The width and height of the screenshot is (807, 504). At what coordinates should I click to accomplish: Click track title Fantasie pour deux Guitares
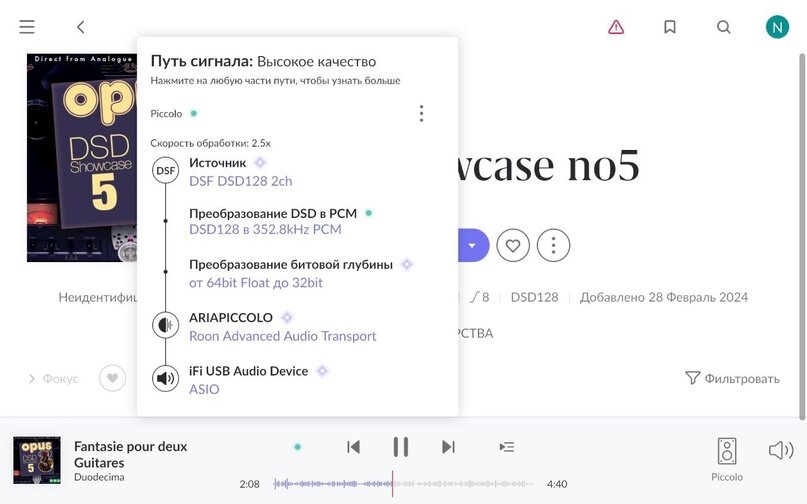pos(130,454)
